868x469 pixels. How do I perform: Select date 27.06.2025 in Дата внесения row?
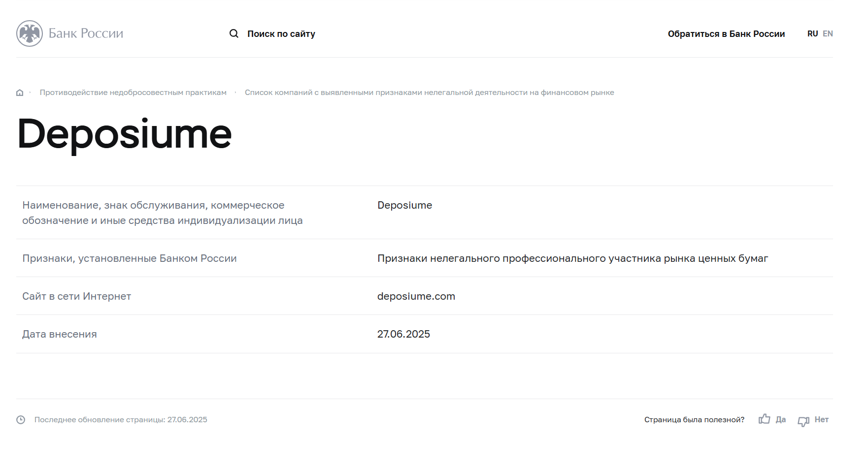click(403, 334)
